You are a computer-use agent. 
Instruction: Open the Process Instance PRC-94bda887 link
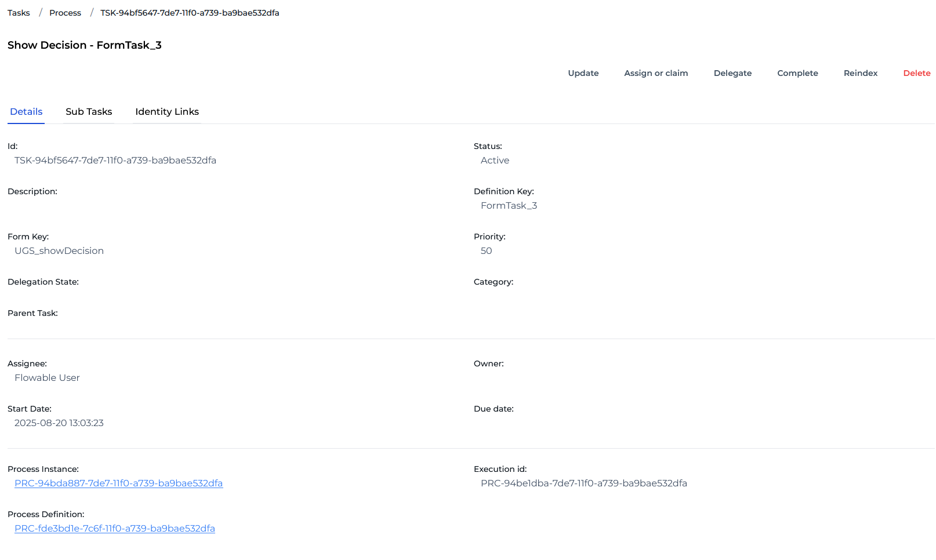pos(119,482)
